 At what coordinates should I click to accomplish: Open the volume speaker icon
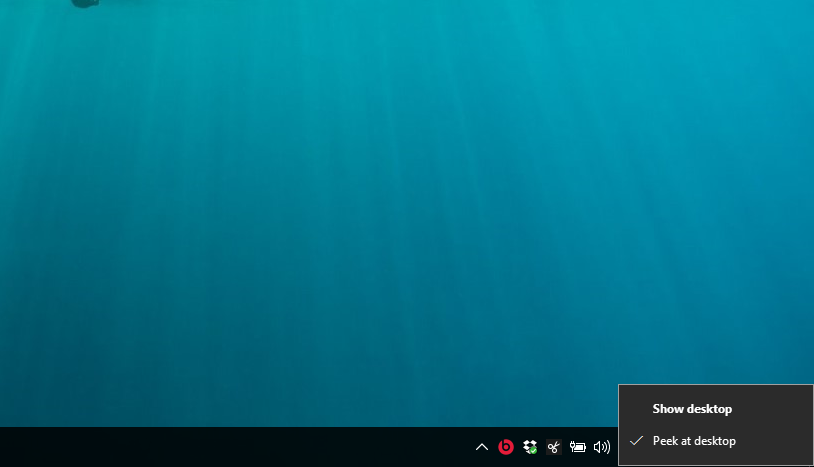click(x=601, y=447)
